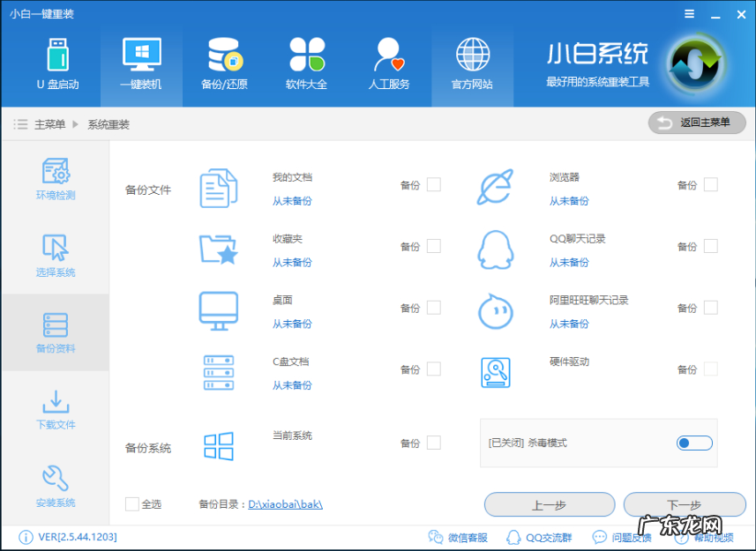Select 环境检测 in the sidebar
Screen dimensions: 756x551
[x=55, y=179]
